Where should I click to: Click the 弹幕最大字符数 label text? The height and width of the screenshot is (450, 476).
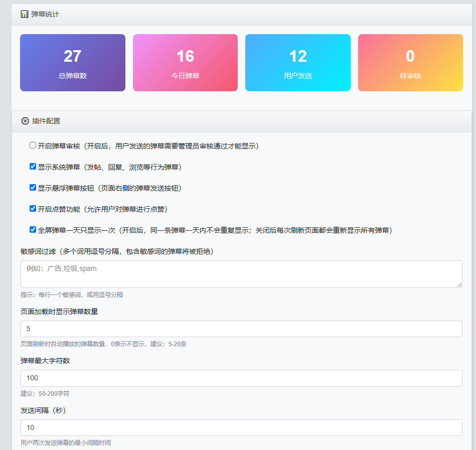(45, 361)
